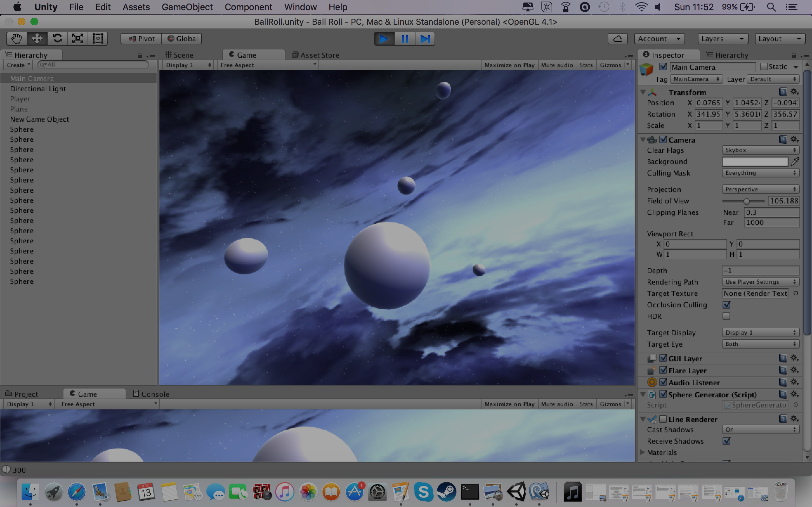Expand the Materials section
This screenshot has height=507, width=812.
[x=643, y=452]
